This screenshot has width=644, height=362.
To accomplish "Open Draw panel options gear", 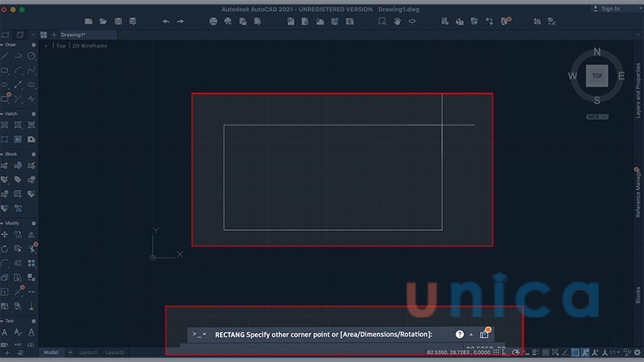I will point(34,45).
